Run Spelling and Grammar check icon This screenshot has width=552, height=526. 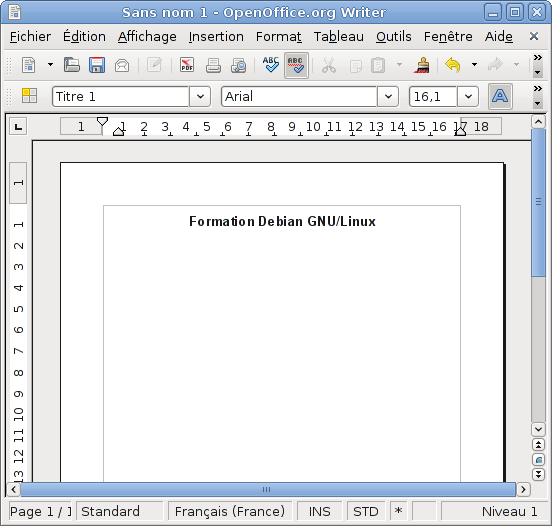(271, 65)
